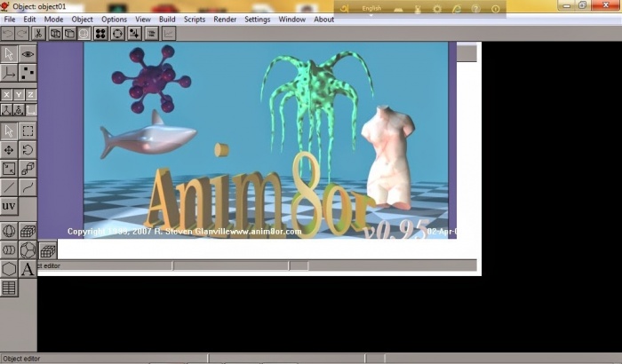Click the Redo arrow in the top toolbar
Viewport: 622px width, 364px height.
pos(21,34)
